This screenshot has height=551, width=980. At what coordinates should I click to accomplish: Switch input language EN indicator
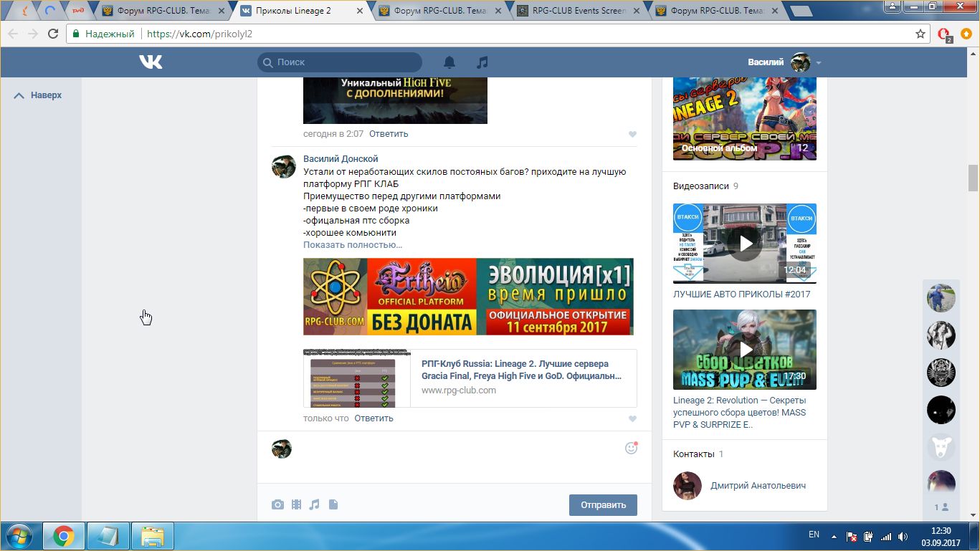click(x=814, y=535)
